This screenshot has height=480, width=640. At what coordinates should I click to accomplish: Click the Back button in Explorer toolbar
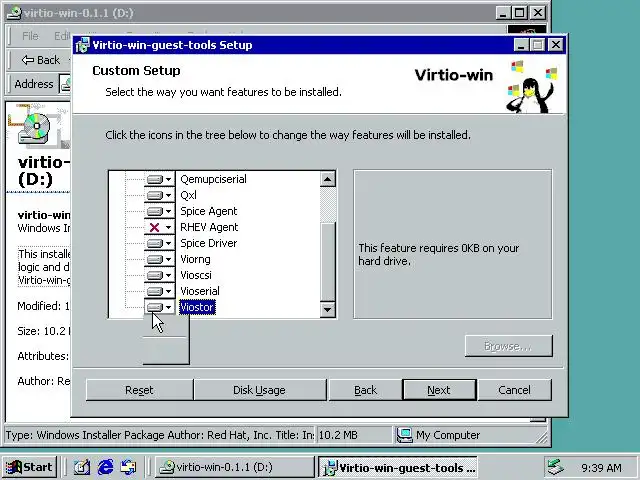[41, 60]
